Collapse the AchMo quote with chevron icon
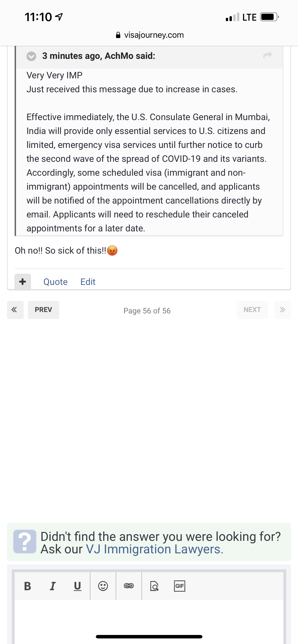Screen dimensions: 298x644 click(31, 56)
